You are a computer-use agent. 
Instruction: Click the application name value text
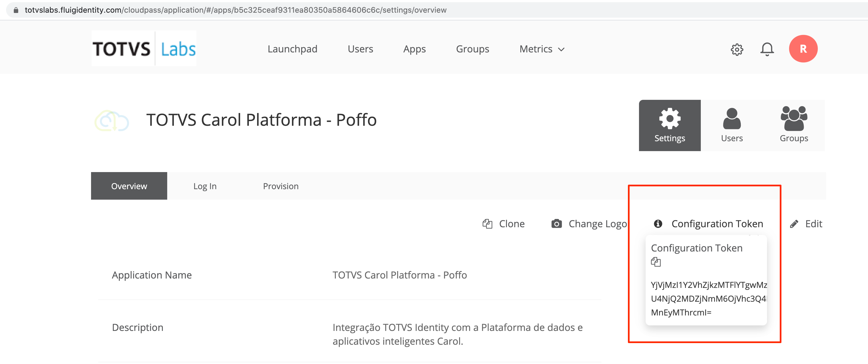click(400, 275)
